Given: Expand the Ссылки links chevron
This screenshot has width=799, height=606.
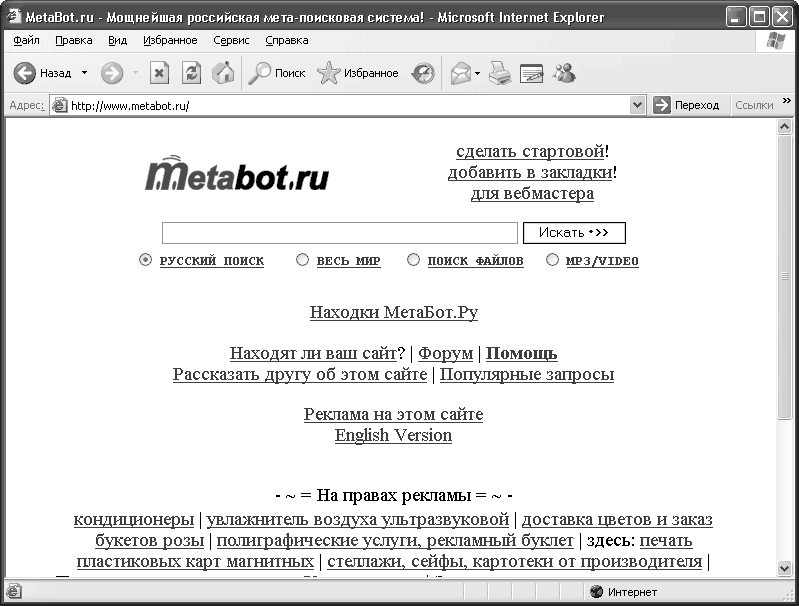Looking at the screenshot, I should pos(786,100).
